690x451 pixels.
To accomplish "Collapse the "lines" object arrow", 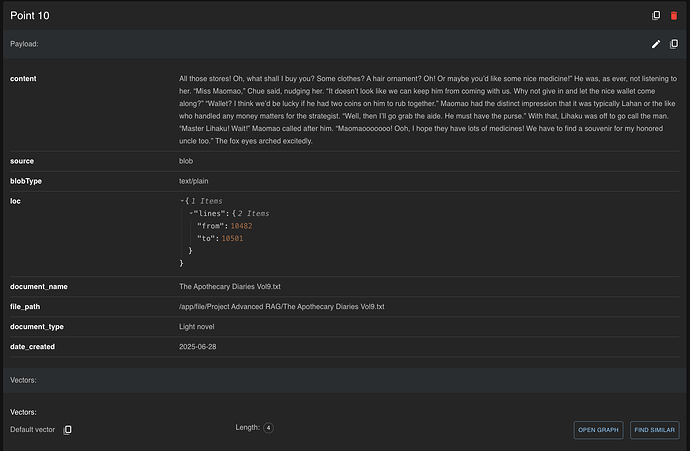I will [191, 213].
